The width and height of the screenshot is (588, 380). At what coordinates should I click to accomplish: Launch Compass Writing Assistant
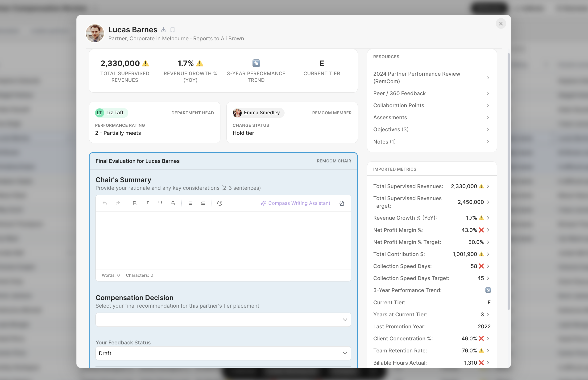tap(295, 203)
